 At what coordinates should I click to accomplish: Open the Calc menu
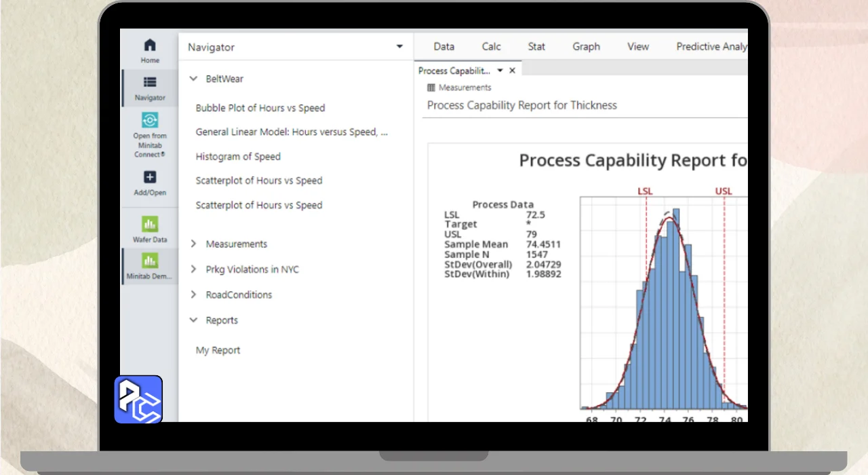click(x=492, y=47)
